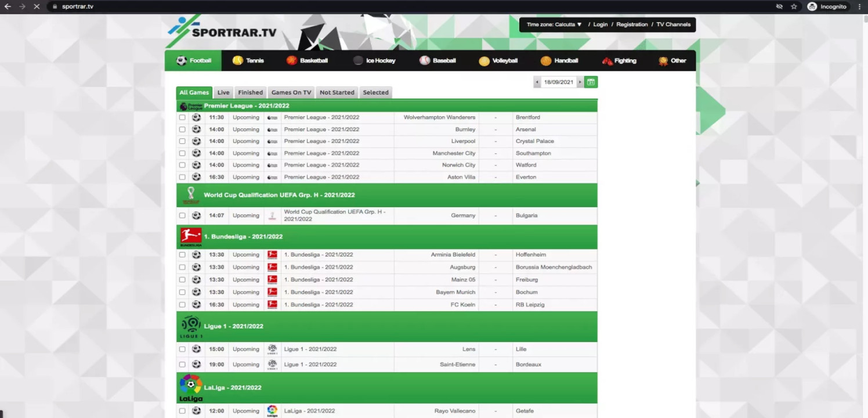Open the Other sports tab

coord(672,60)
